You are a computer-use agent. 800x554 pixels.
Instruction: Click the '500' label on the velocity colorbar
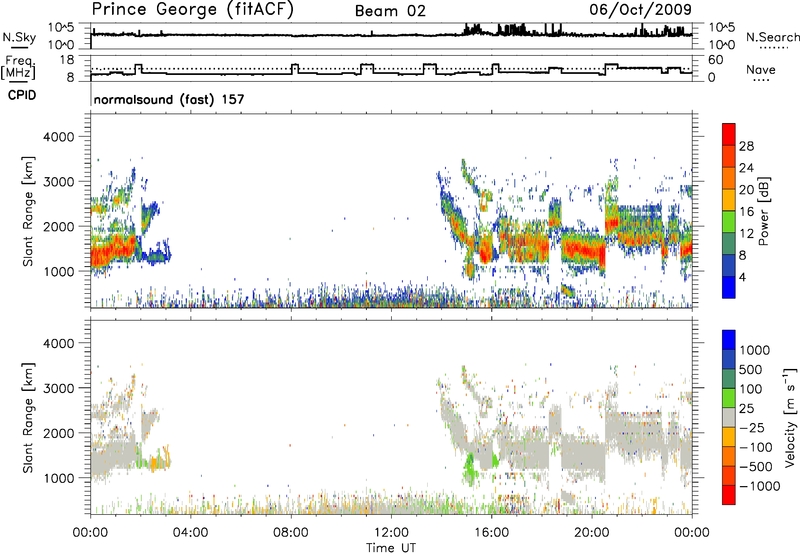click(x=751, y=369)
